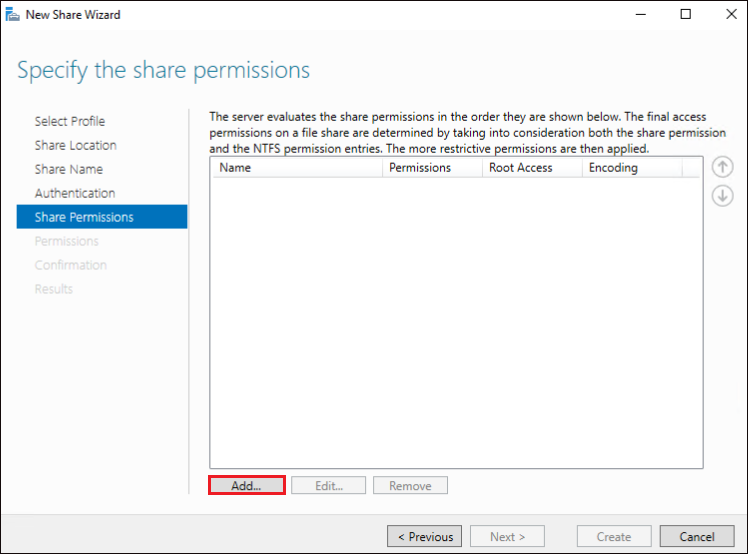The height and width of the screenshot is (554, 748).
Task: Sort by the Permissions column header
Action: [433, 167]
